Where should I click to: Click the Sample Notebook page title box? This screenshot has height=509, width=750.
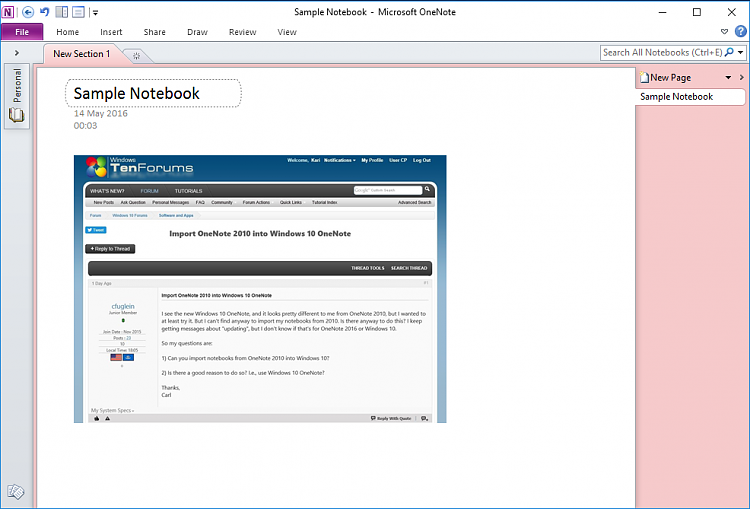click(154, 93)
